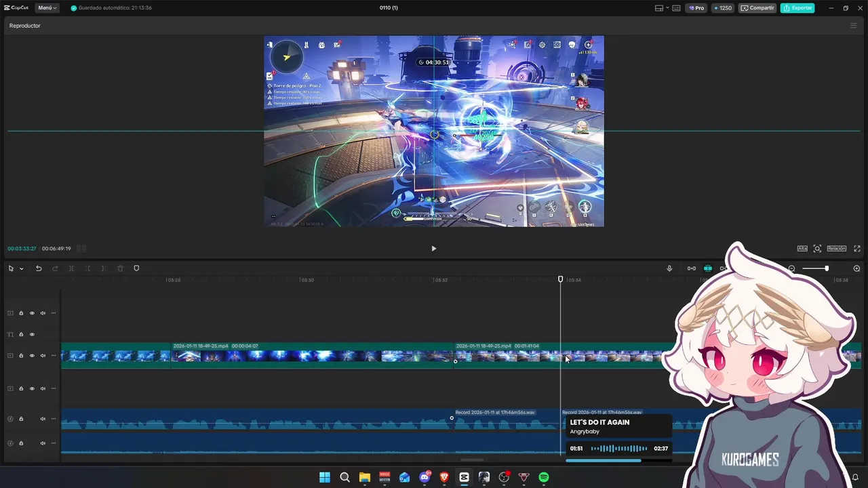868x488 pixels.
Task: Split the clip at the playhead
Action: click(71, 268)
